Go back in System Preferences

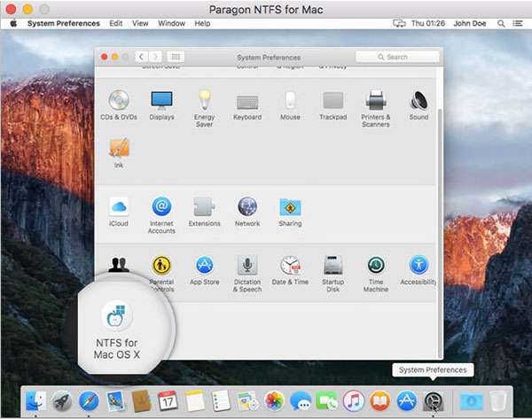[x=142, y=57]
